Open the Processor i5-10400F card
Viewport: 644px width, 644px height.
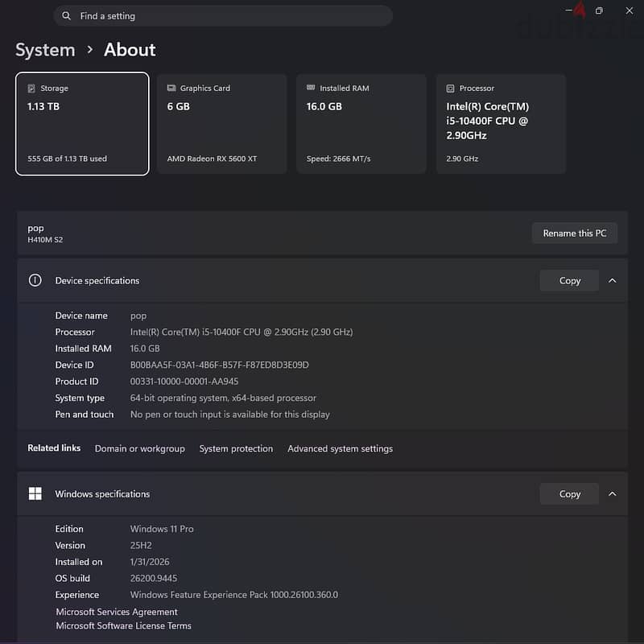[501, 124]
